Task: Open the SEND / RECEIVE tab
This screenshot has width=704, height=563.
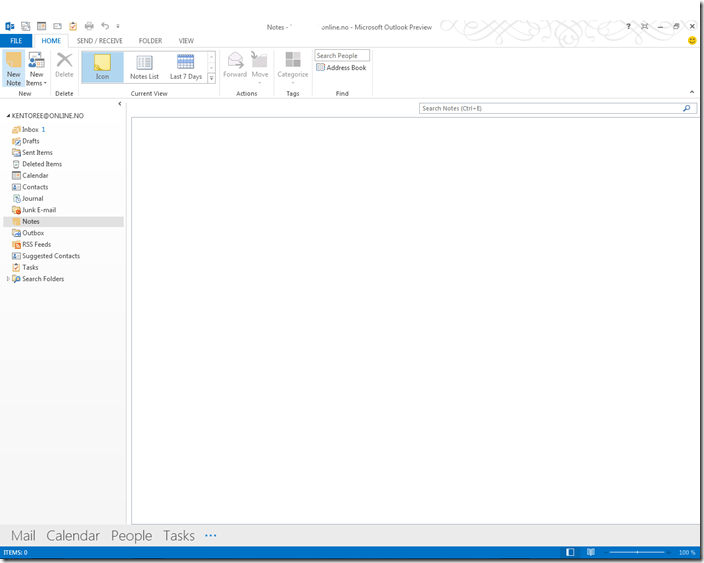Action: coord(100,41)
